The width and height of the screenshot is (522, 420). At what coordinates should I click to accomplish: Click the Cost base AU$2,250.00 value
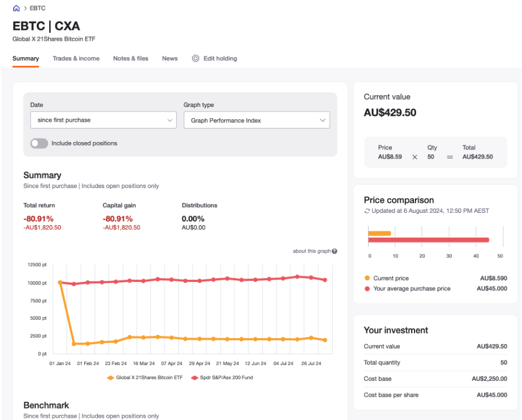[x=489, y=379]
